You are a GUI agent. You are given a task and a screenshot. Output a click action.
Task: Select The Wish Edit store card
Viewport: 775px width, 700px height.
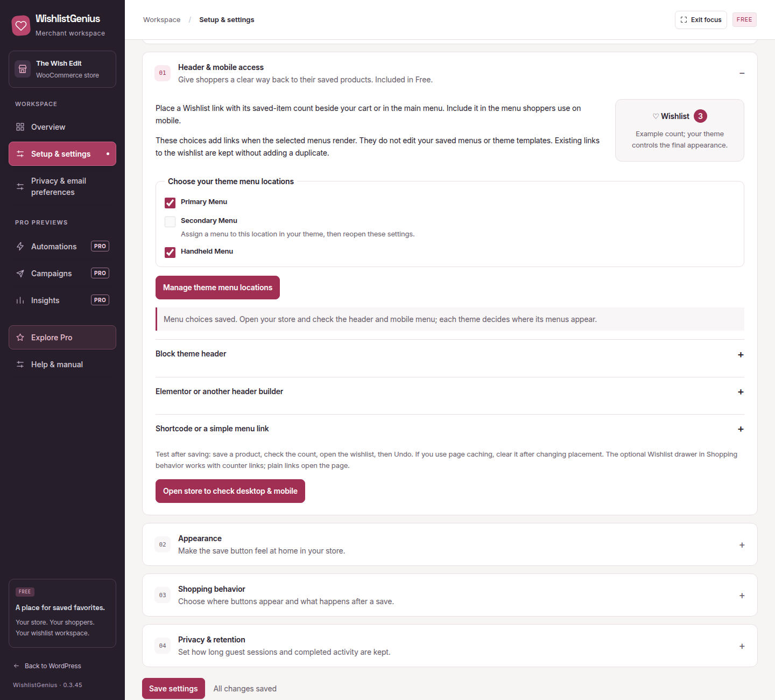coord(62,69)
